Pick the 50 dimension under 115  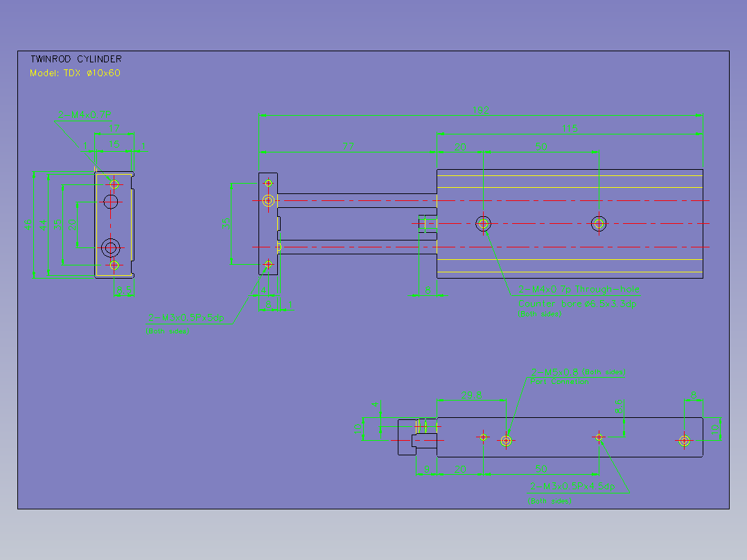[x=541, y=146]
